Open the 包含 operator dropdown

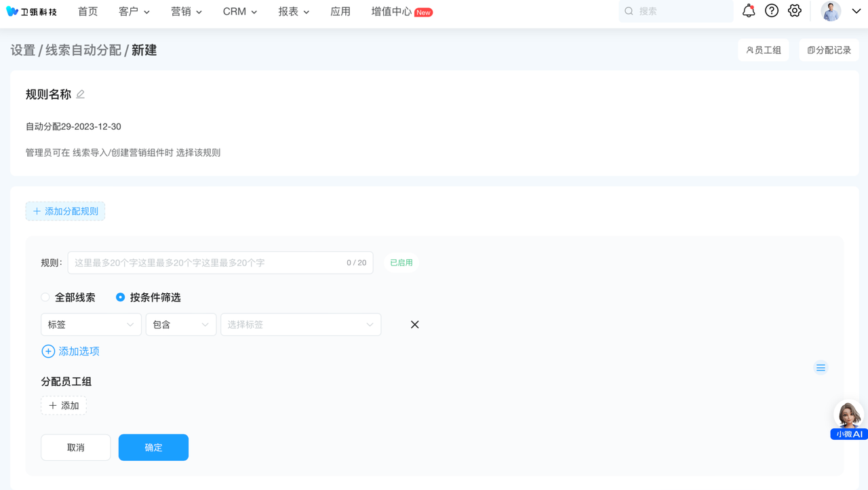click(180, 324)
